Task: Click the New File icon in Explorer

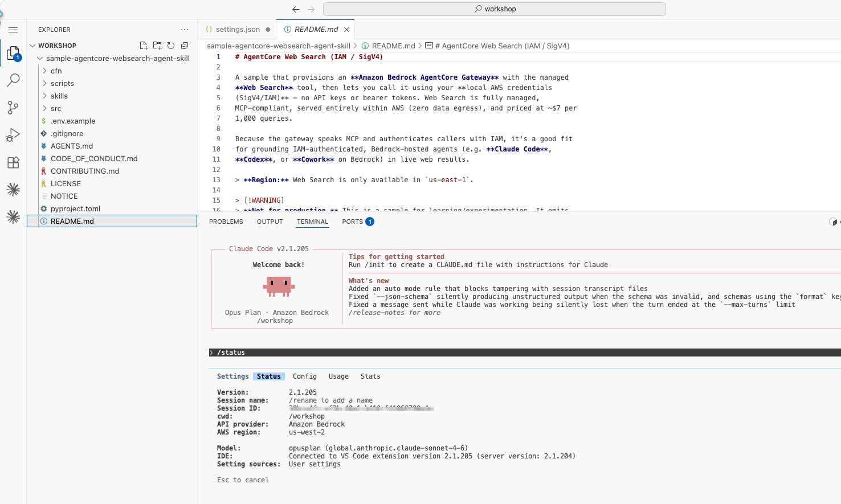Action: click(x=144, y=46)
